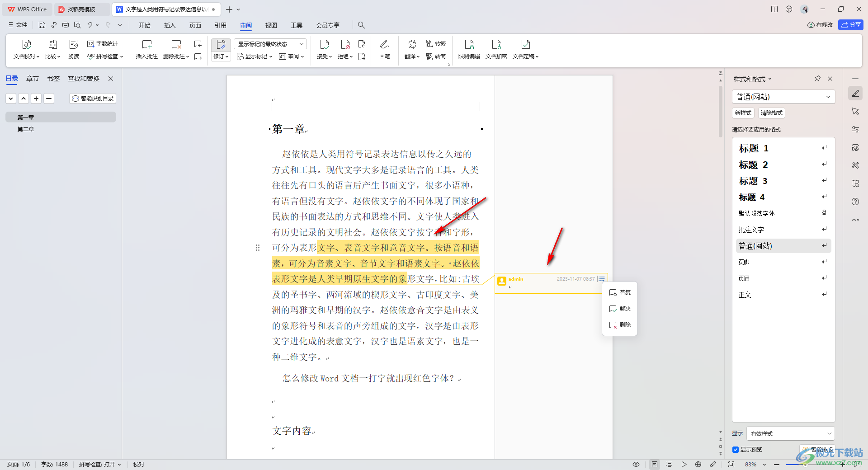Viewport: 868px width, 470px height.
Task: Go to the previous comment arrow icon
Action: (198, 44)
